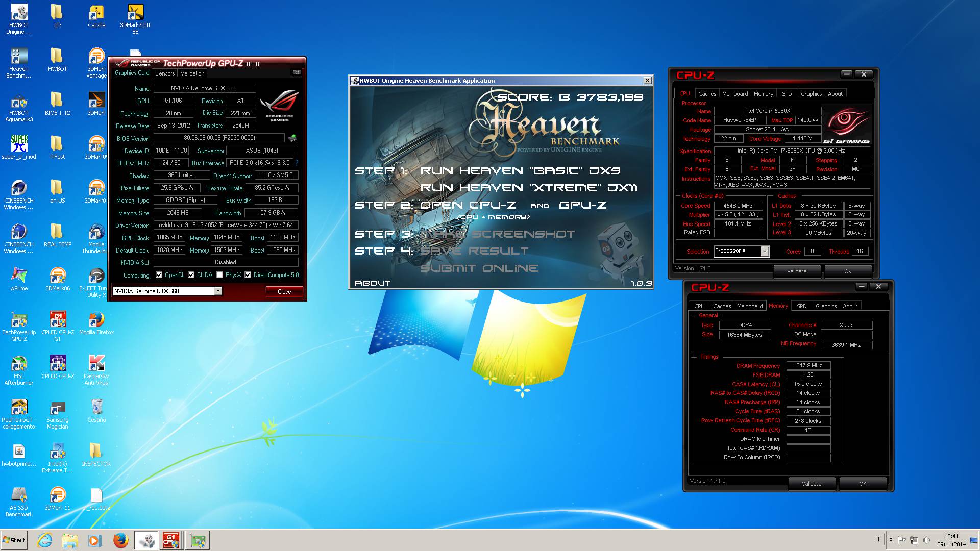
Task: Launch 3DMark2001 SE shortcut
Action: pos(135,19)
